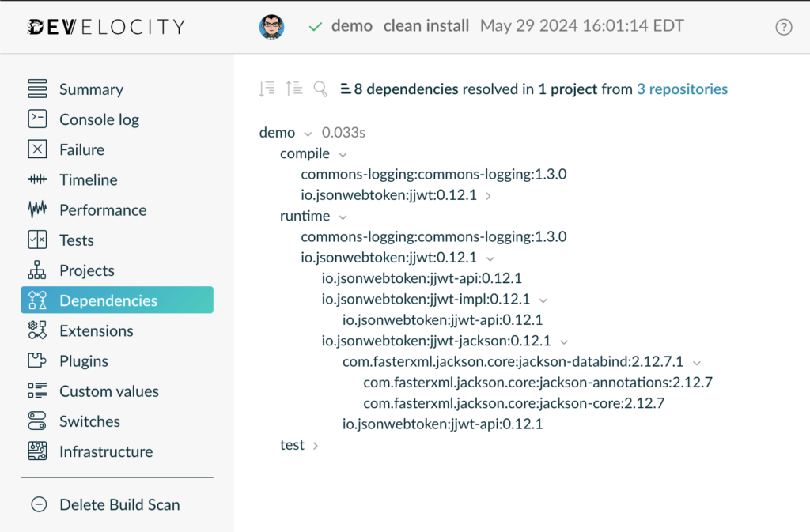Collapse the jackson-databind:2.12.7.1 node
Image resolution: width=810 pixels, height=532 pixels.
pos(697,363)
